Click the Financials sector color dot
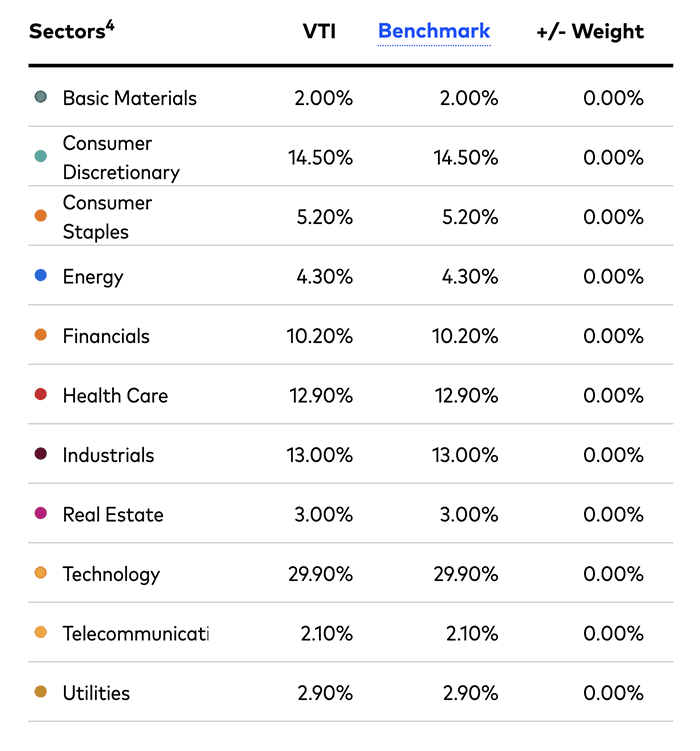The width and height of the screenshot is (700, 751). coord(40,335)
